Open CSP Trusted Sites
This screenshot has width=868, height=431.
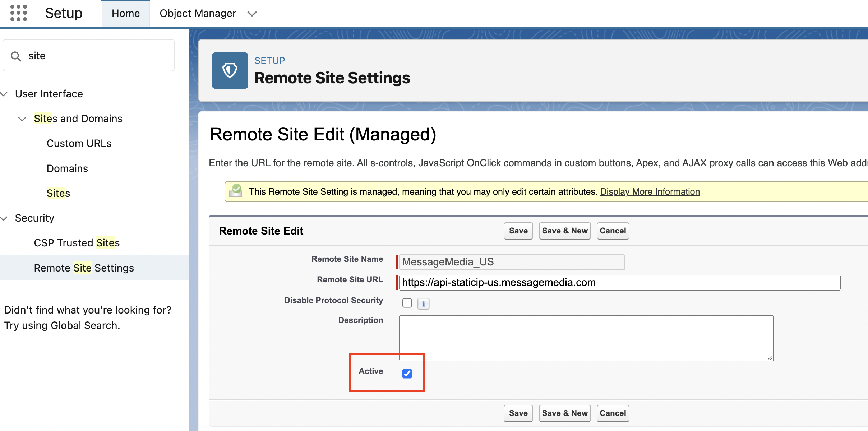tap(77, 243)
